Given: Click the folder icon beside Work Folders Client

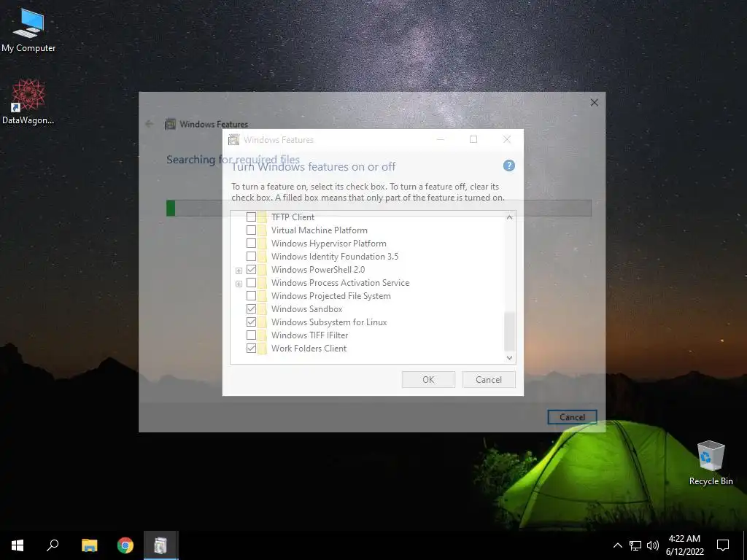Looking at the screenshot, I should point(262,349).
